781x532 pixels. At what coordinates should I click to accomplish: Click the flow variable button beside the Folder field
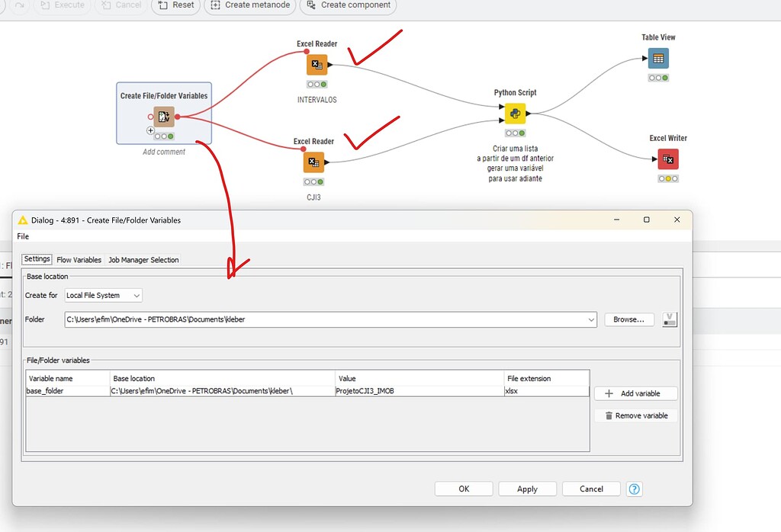point(669,319)
